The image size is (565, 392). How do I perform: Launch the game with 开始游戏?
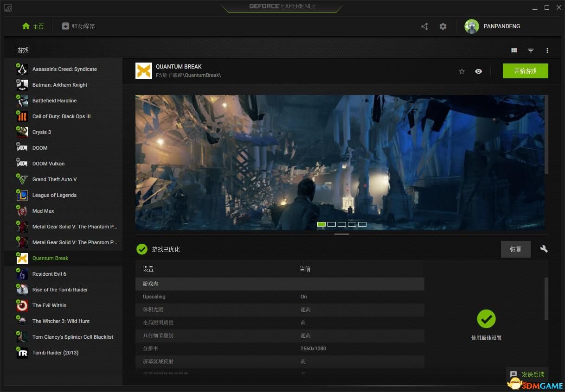click(x=526, y=71)
